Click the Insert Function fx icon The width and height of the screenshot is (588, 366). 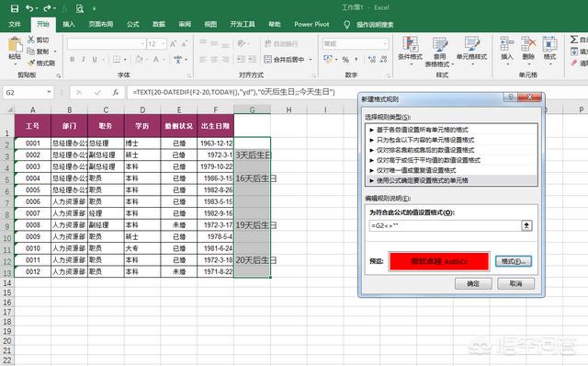[116, 92]
